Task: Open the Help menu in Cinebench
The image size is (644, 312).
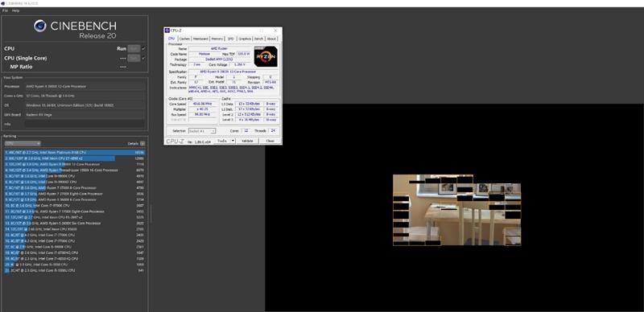Action: pos(15,10)
